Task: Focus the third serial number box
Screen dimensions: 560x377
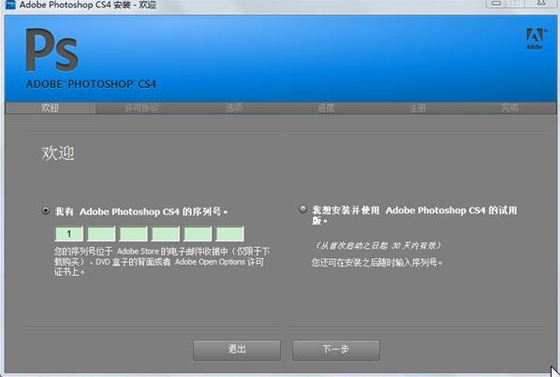Action: (x=134, y=234)
